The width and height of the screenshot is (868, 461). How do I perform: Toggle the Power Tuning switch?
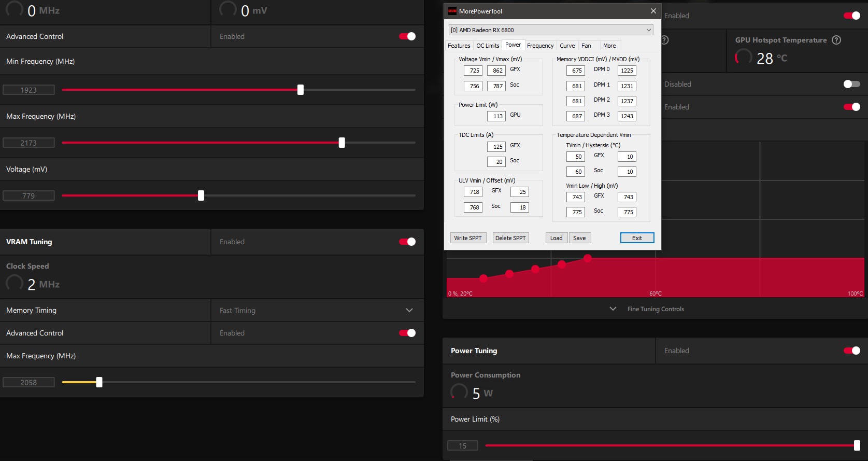pyautogui.click(x=852, y=351)
